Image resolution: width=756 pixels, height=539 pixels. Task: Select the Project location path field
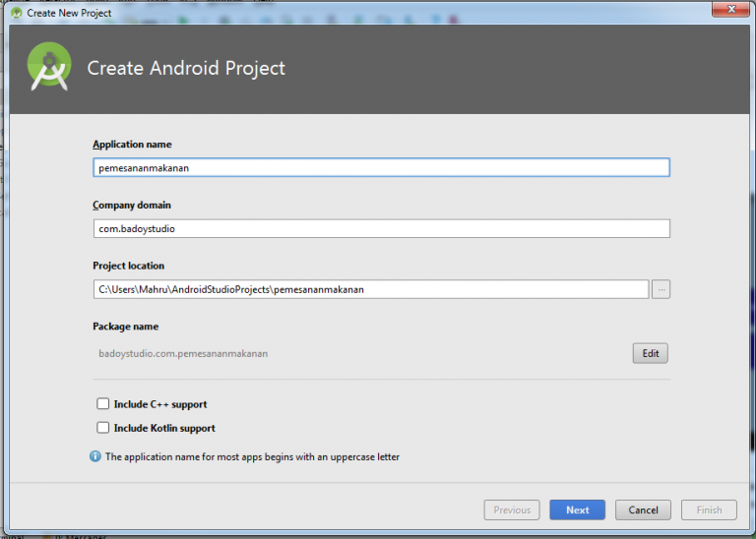[x=370, y=289]
